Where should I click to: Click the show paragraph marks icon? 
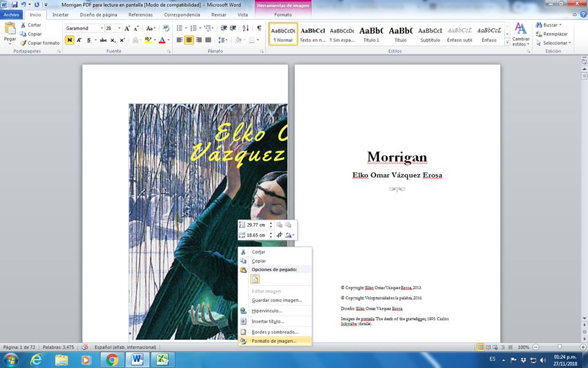click(x=259, y=28)
